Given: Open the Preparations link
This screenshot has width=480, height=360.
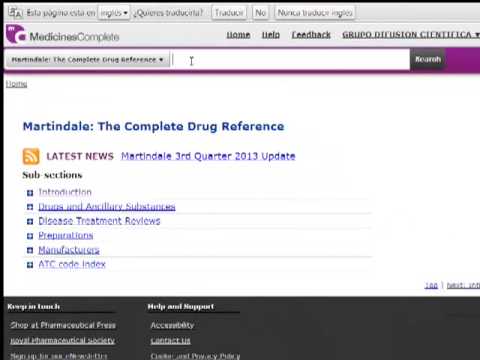Looking at the screenshot, I should pos(66,236).
